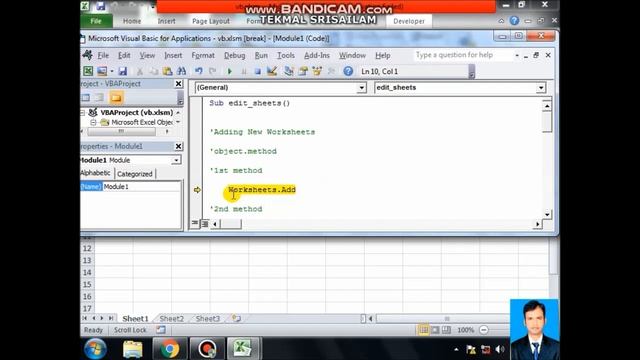This screenshot has width=640, height=360.
Task: Click the (Name) Module1 property value field
Action: click(x=141, y=187)
